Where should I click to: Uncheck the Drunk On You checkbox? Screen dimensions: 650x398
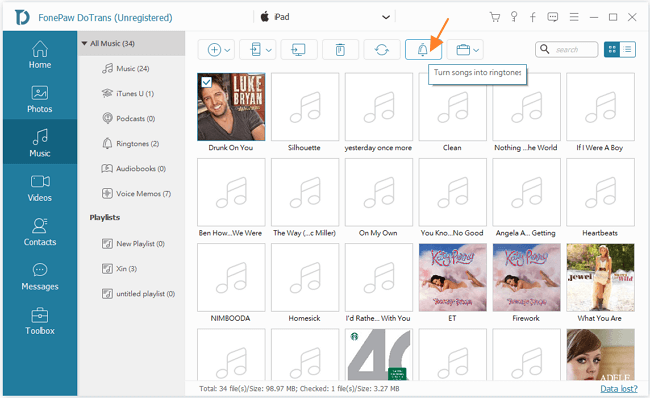[206, 82]
